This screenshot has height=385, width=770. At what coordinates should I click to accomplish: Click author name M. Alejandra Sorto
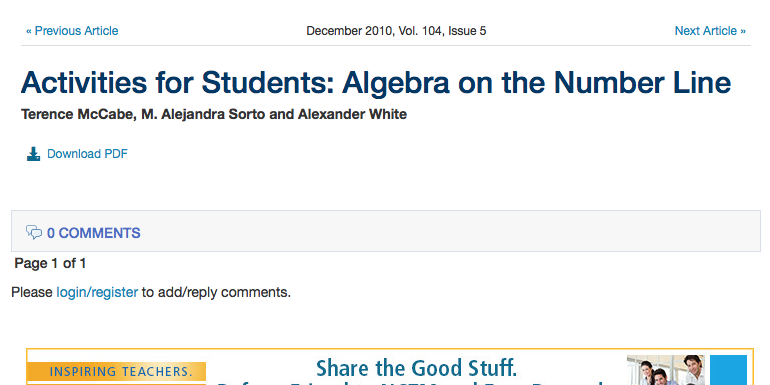[x=203, y=114]
